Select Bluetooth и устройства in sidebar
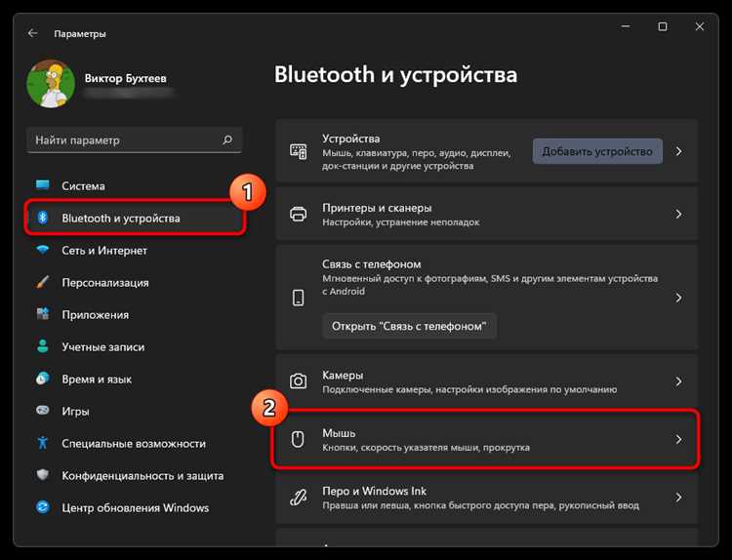732x560 pixels. (135, 218)
